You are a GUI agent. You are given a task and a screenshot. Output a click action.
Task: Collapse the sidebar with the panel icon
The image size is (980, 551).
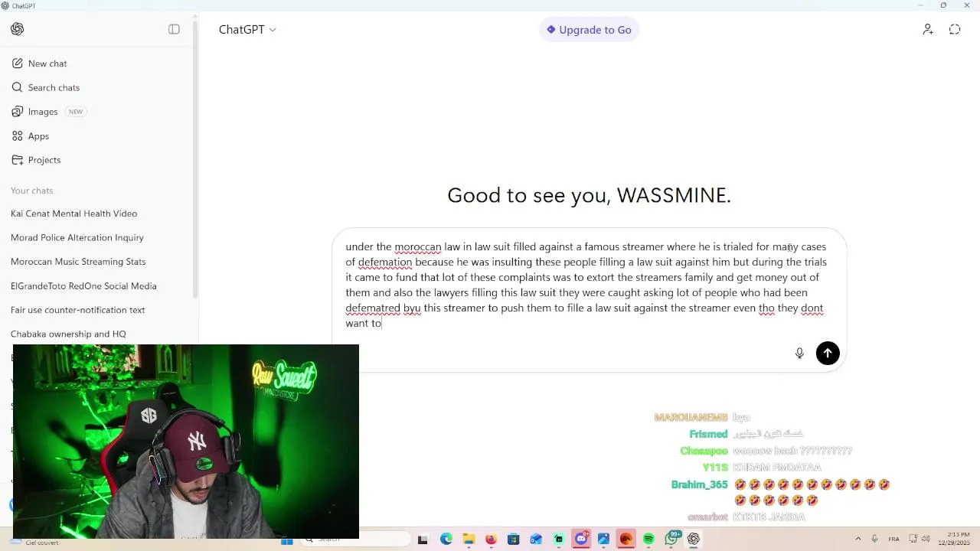(174, 29)
